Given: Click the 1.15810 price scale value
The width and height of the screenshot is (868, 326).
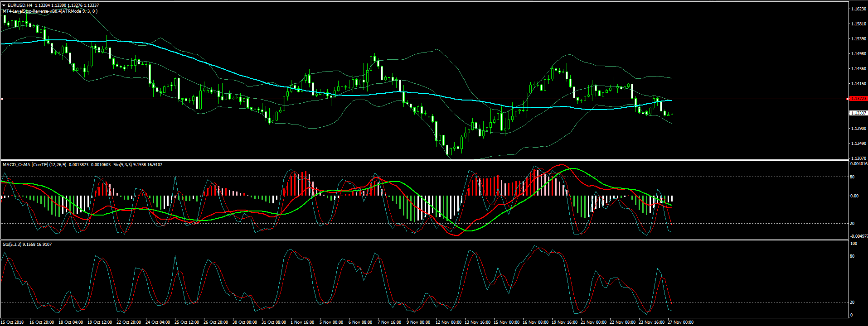Looking at the screenshot, I should pyautogui.click(x=859, y=24).
